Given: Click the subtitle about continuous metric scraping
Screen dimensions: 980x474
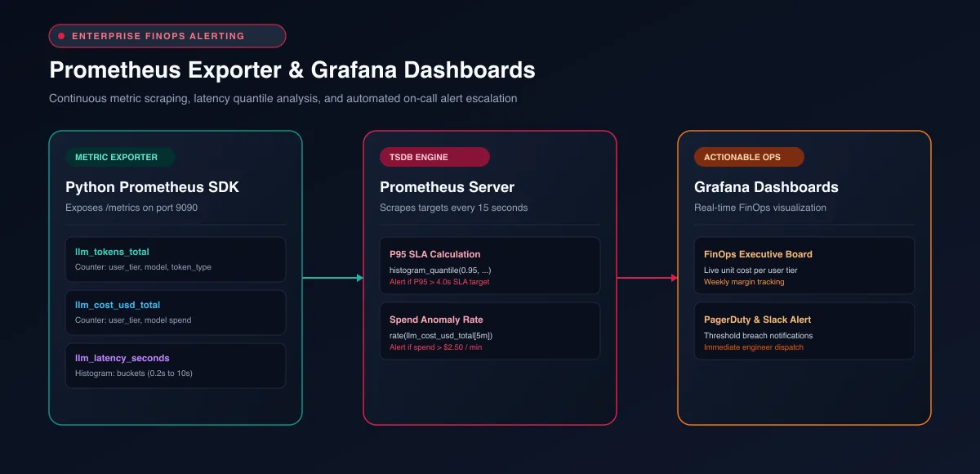Looking at the screenshot, I should 283,98.
